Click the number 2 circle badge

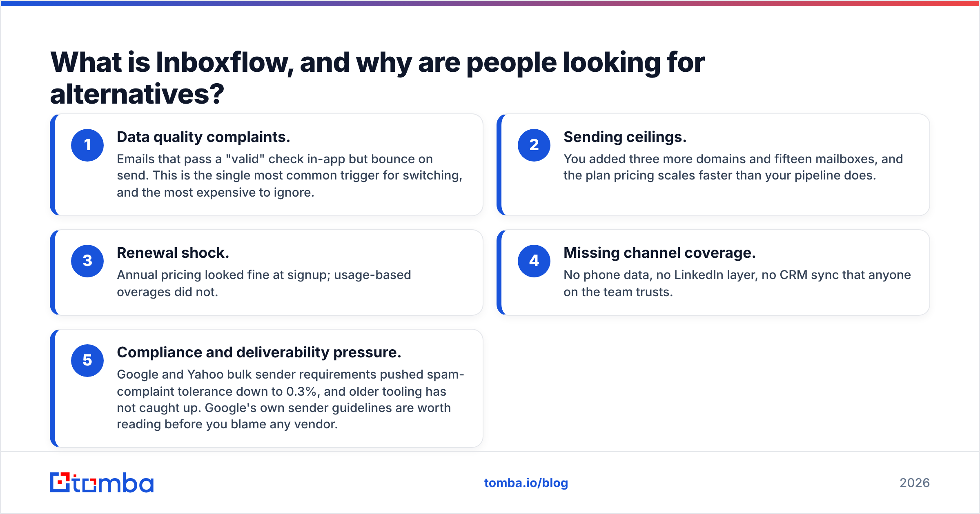pyautogui.click(x=534, y=145)
